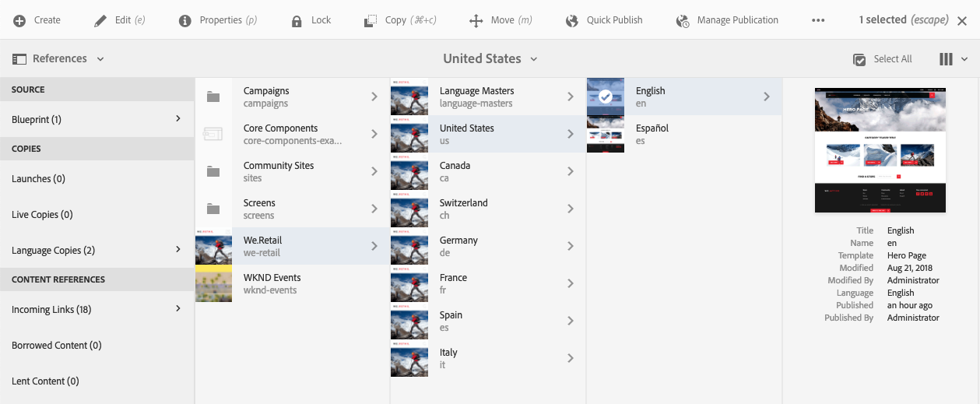The width and height of the screenshot is (980, 404).
Task: Open Incoming Links (18) entry
Action: coord(97,309)
